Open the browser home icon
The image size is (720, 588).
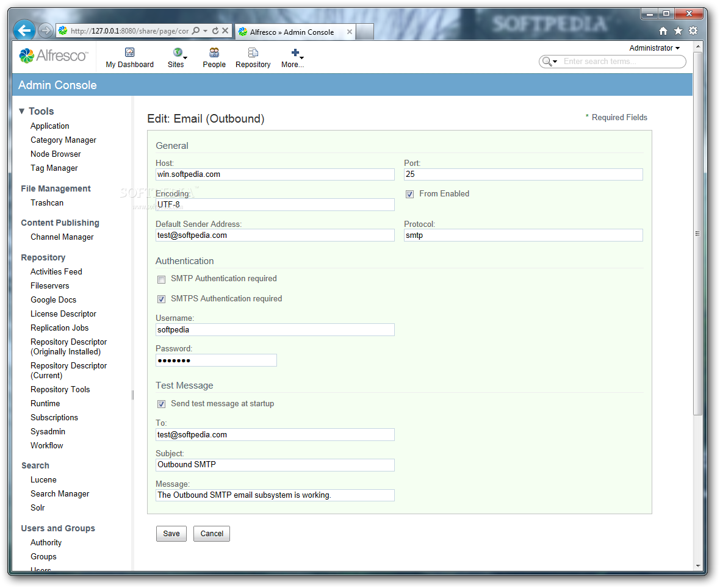tap(663, 30)
